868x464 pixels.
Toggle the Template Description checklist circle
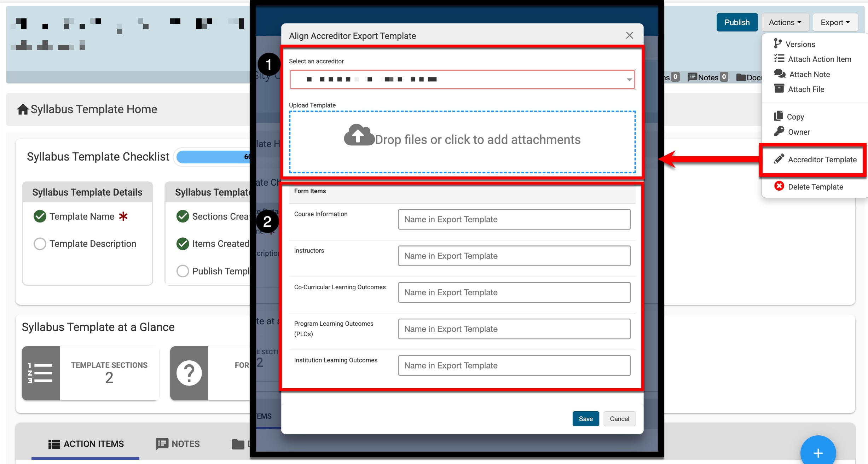(40, 244)
